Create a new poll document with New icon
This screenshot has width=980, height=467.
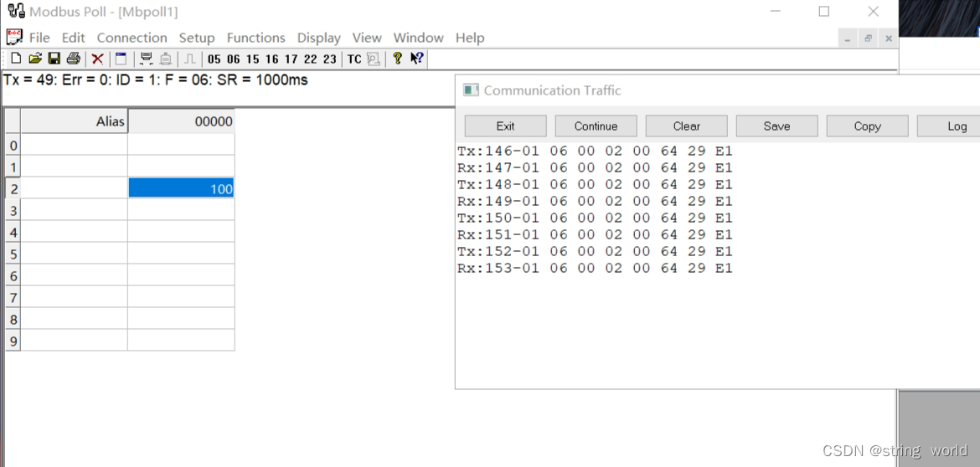point(16,59)
